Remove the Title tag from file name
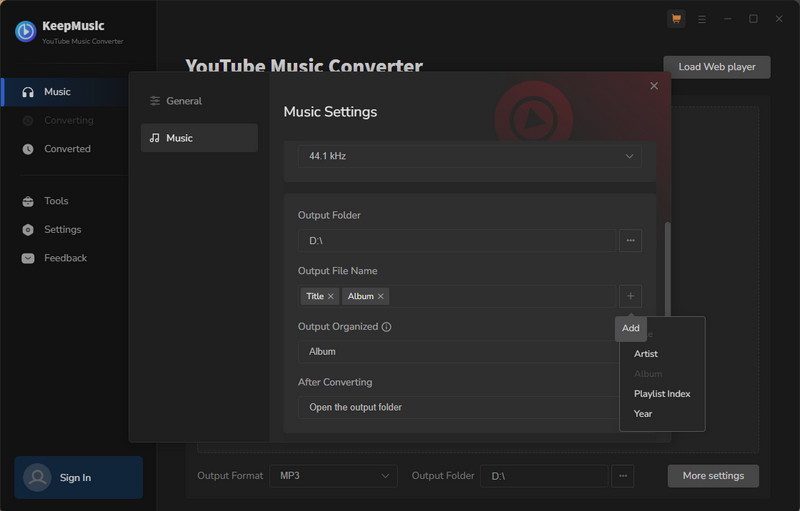Image resolution: width=800 pixels, height=511 pixels. [331, 296]
